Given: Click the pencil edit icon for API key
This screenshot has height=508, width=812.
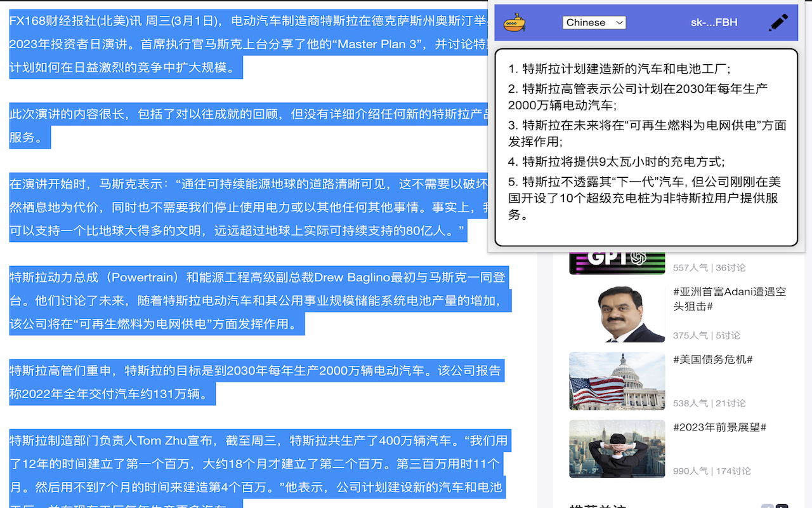Looking at the screenshot, I should coord(778,21).
